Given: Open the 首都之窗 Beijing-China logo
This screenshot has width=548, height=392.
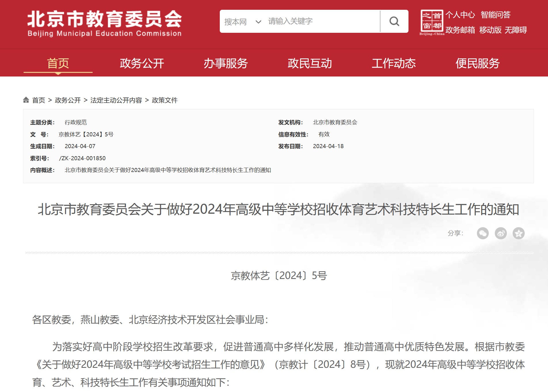Looking at the screenshot, I should (431, 22).
